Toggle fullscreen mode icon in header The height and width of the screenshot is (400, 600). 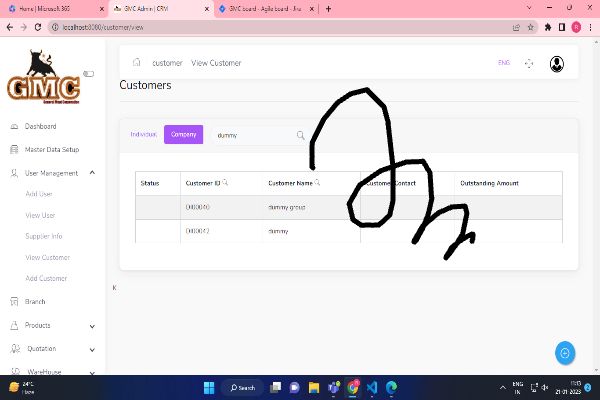[529, 63]
